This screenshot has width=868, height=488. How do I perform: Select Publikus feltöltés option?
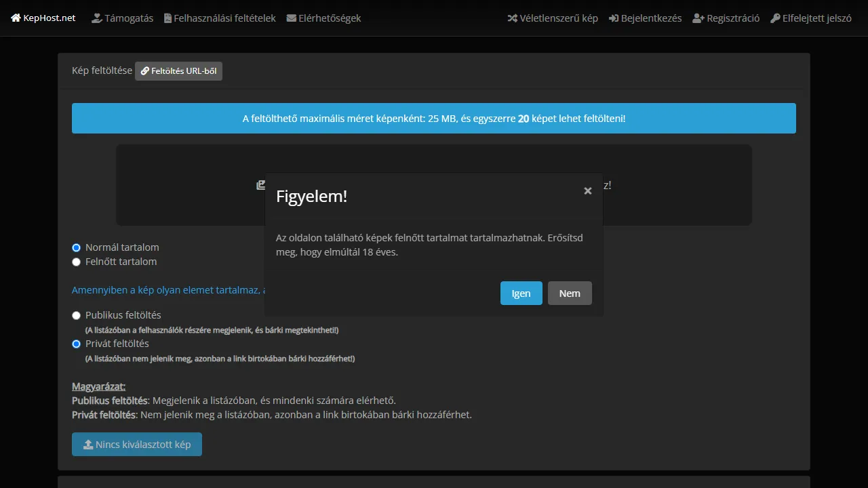pyautogui.click(x=76, y=314)
